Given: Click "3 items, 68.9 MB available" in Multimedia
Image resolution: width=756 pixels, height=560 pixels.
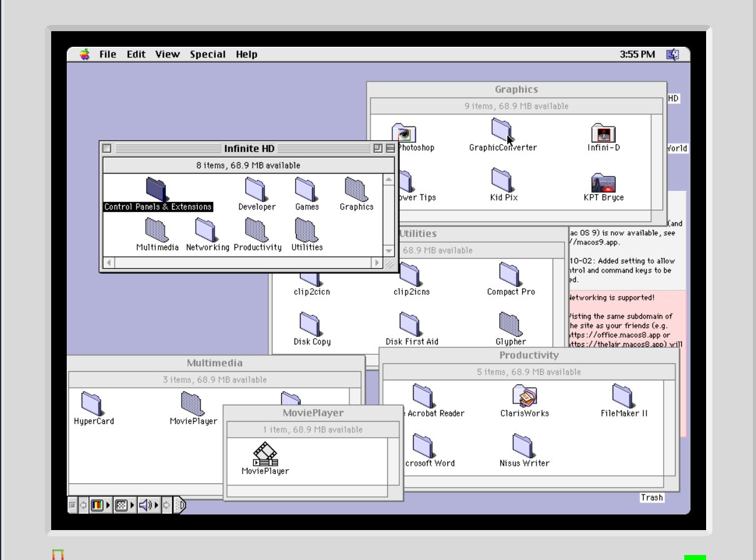Looking at the screenshot, I should 215,380.
